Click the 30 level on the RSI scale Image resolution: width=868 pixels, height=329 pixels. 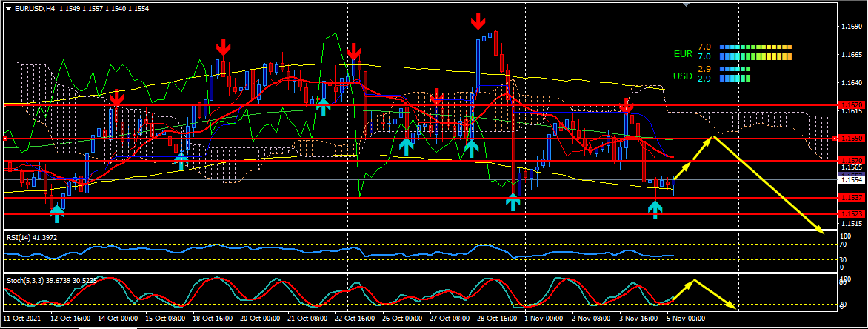click(x=844, y=259)
